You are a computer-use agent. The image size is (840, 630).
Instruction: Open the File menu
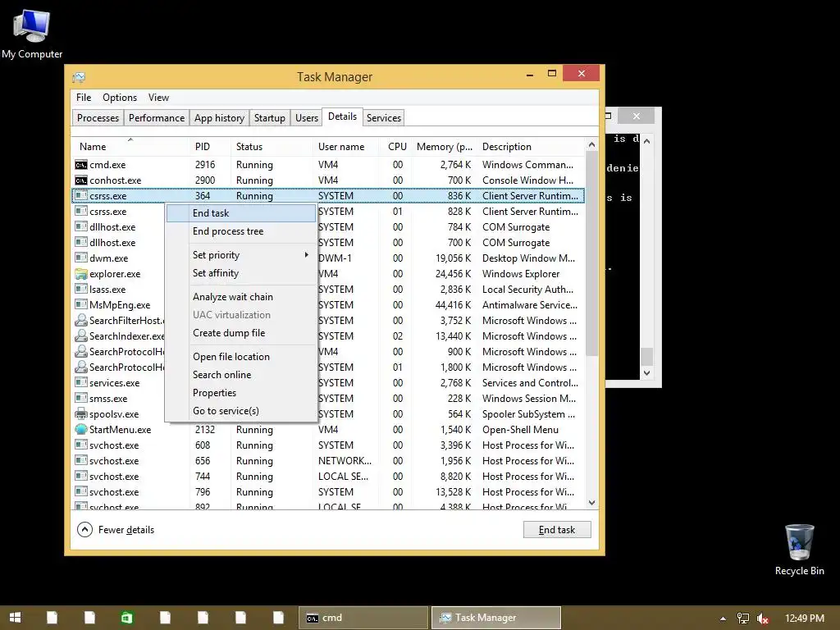[x=84, y=98]
